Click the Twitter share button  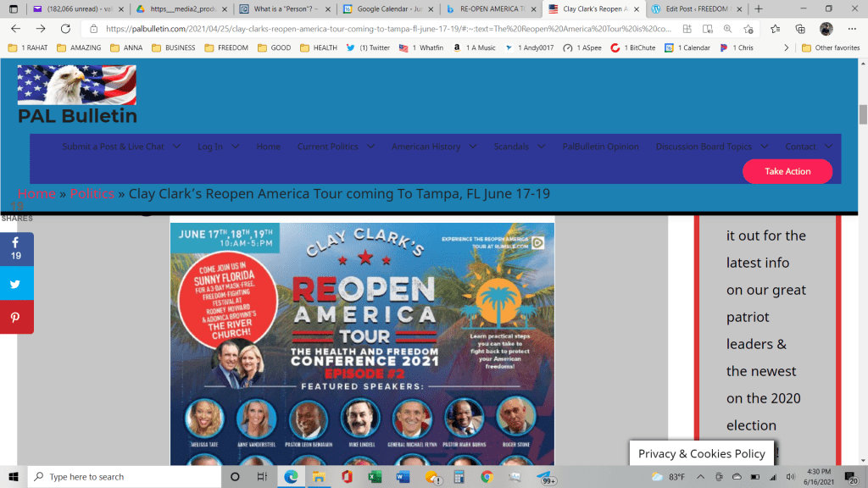click(x=16, y=284)
